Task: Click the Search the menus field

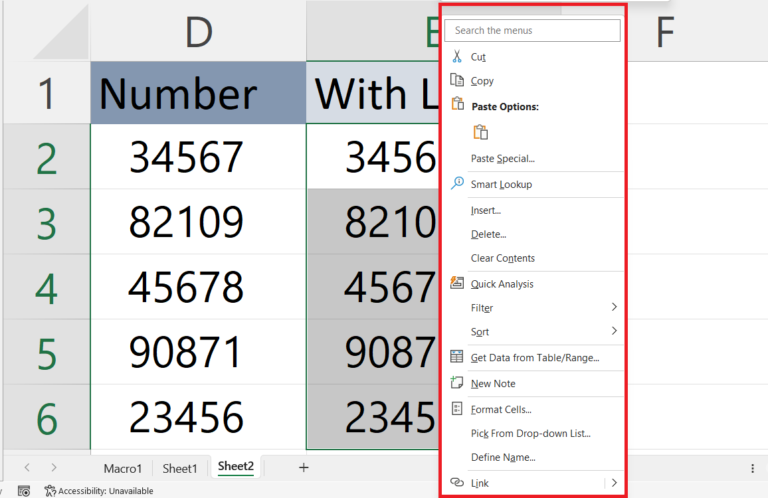Action: coord(532,31)
